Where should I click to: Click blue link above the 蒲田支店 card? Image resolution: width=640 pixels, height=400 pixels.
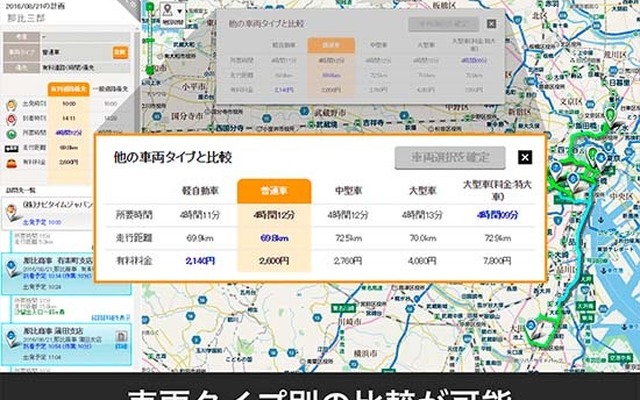pyautogui.click(x=111, y=318)
